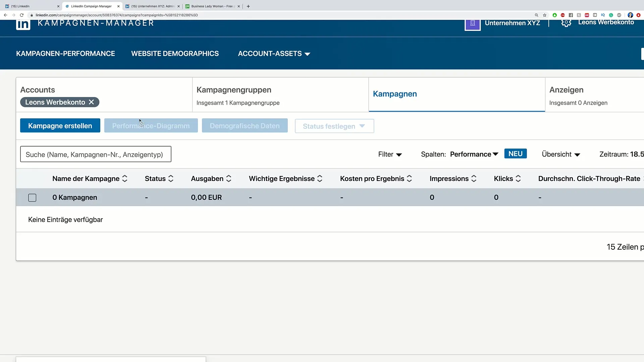Open the Zeitraum date range selector
The height and width of the screenshot is (362, 644).
pyautogui.click(x=622, y=154)
